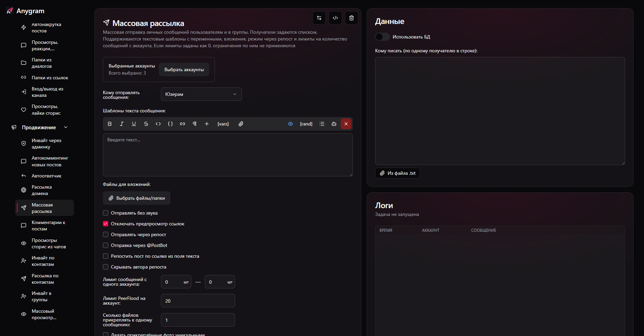Open Рассылка по контактам in sidebar
This screenshot has height=336, width=644.
pos(45,279)
